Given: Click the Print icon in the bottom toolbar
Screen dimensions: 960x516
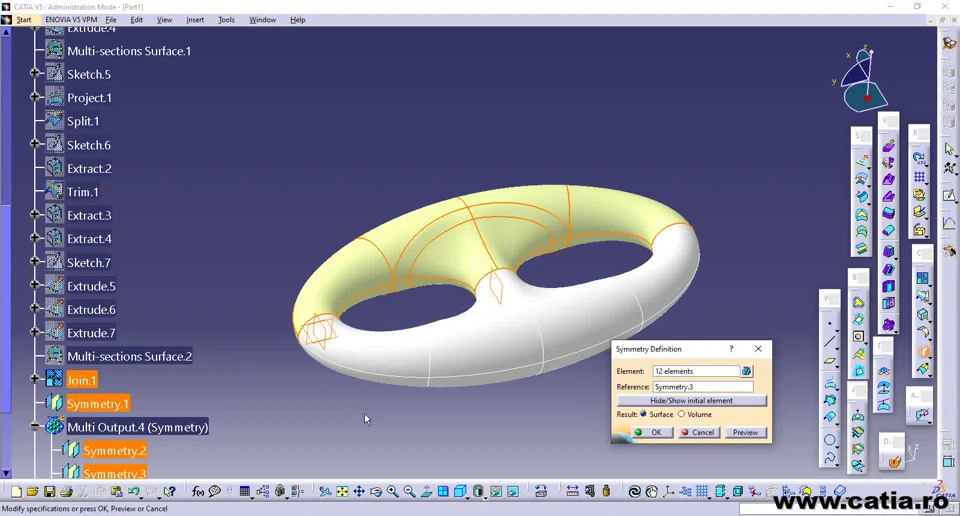Looking at the screenshot, I should (x=66, y=492).
